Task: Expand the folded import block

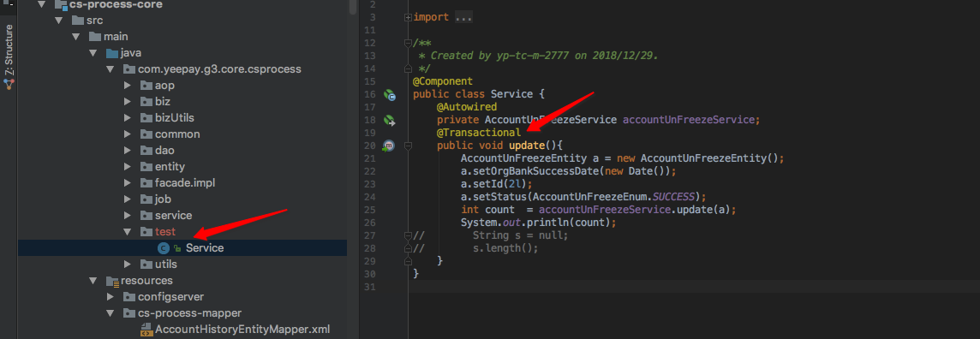Action: (x=408, y=17)
